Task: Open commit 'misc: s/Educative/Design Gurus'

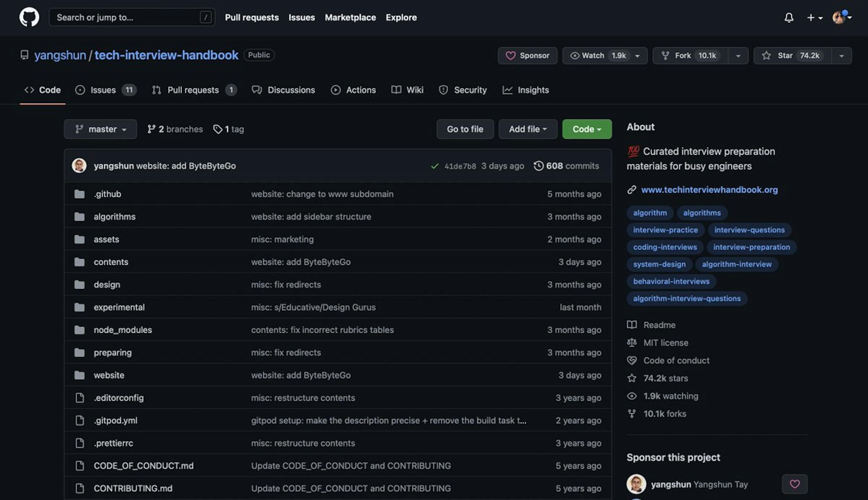Action: pyautogui.click(x=313, y=307)
